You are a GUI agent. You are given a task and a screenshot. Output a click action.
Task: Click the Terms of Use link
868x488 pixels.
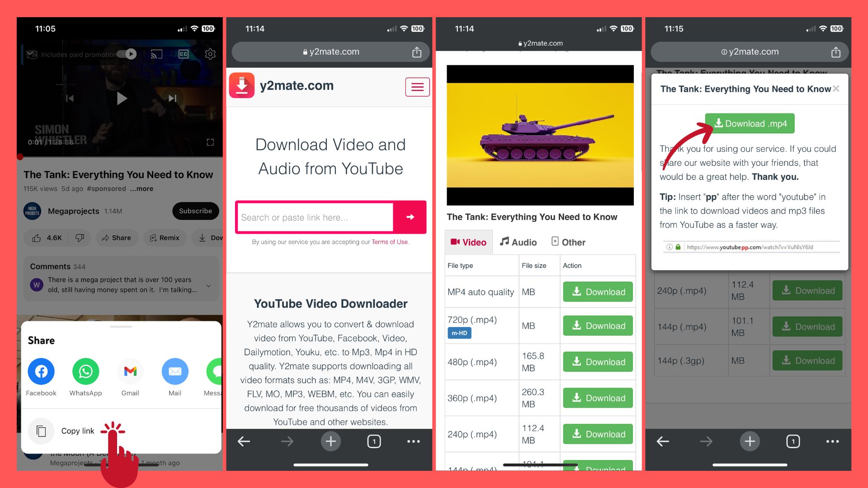[x=389, y=242]
